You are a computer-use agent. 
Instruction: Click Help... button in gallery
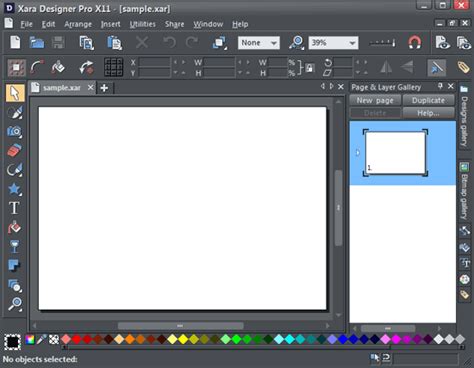[x=428, y=113]
